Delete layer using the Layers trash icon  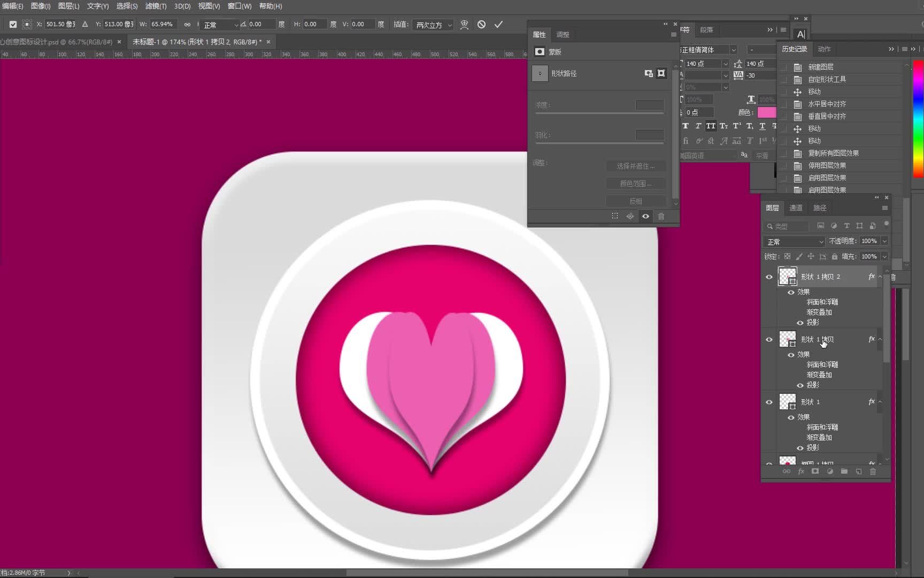click(x=873, y=471)
